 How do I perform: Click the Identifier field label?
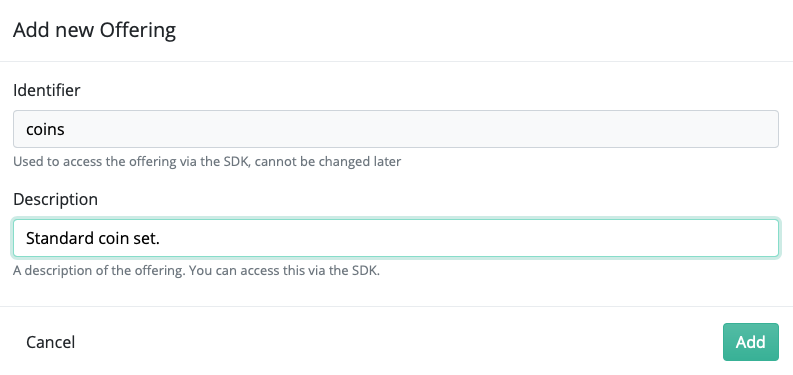tap(47, 90)
